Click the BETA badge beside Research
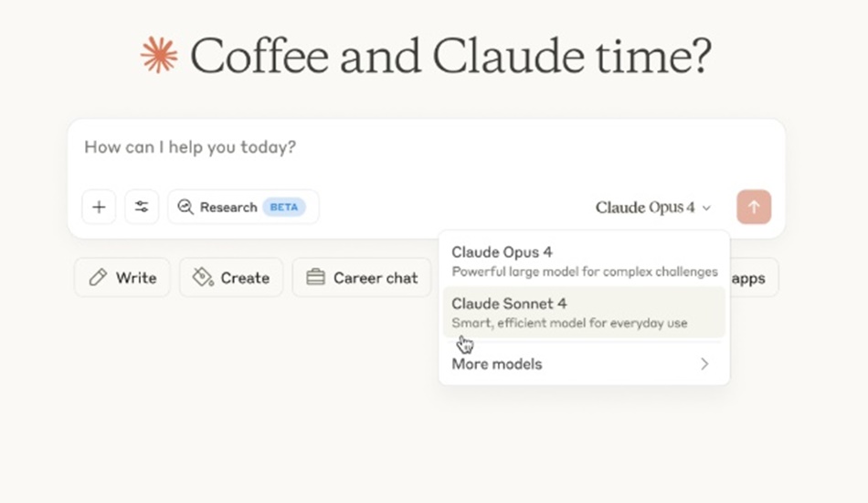868x503 pixels. [x=284, y=208]
